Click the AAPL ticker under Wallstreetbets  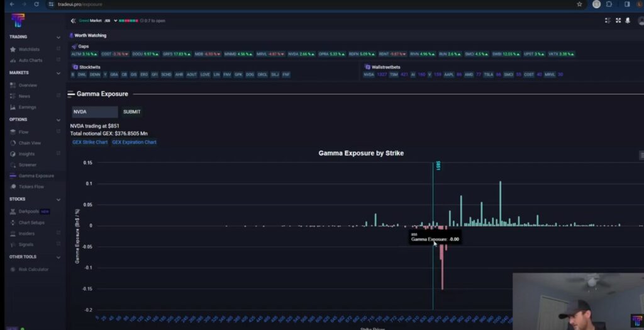[x=449, y=75]
